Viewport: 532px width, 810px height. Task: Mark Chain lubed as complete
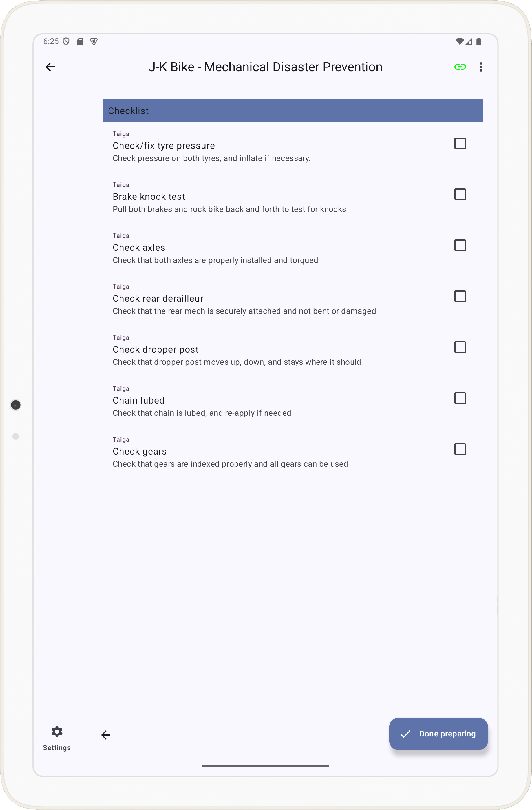point(460,398)
